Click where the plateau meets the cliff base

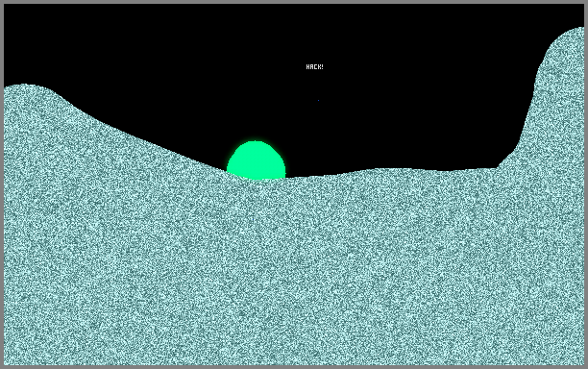pos(498,167)
